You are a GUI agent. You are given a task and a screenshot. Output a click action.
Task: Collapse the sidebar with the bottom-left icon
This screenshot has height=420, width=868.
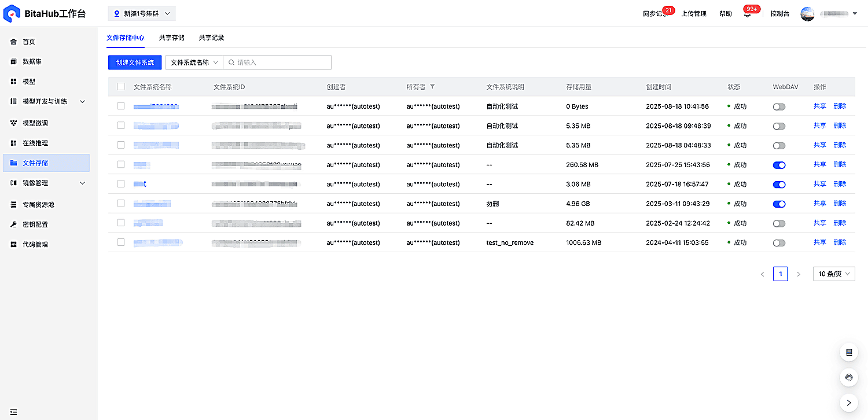(x=13, y=412)
